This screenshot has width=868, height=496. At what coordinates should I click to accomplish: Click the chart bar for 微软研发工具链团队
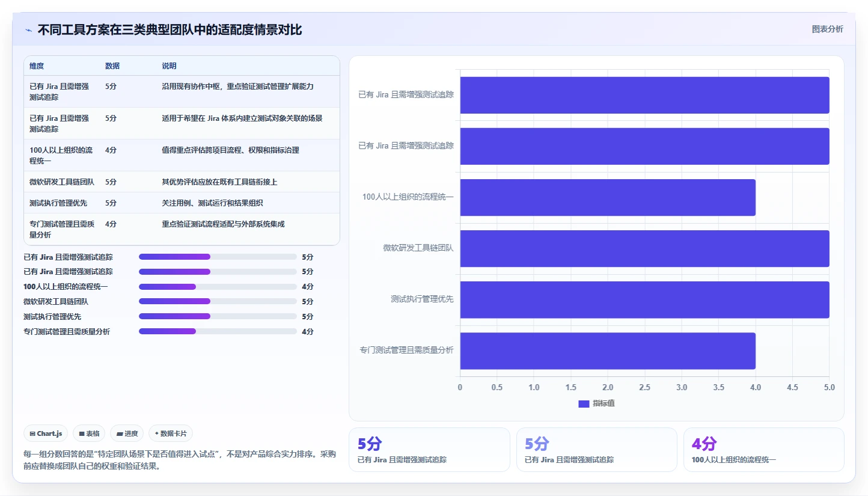click(645, 248)
